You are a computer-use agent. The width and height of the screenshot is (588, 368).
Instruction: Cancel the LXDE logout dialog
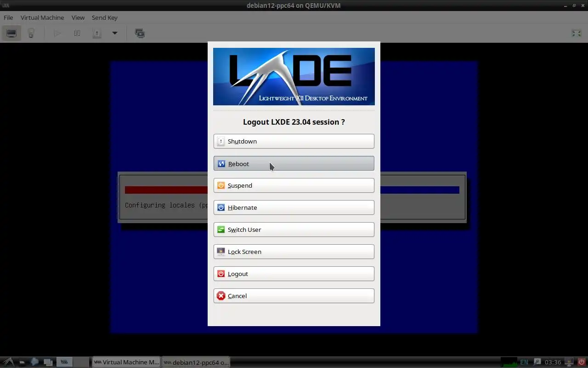(294, 296)
